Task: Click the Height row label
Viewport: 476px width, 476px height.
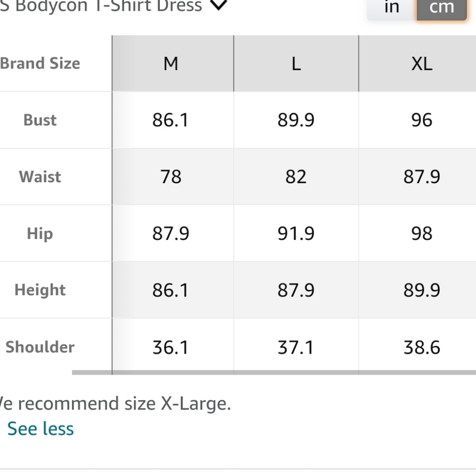Action: [x=40, y=290]
